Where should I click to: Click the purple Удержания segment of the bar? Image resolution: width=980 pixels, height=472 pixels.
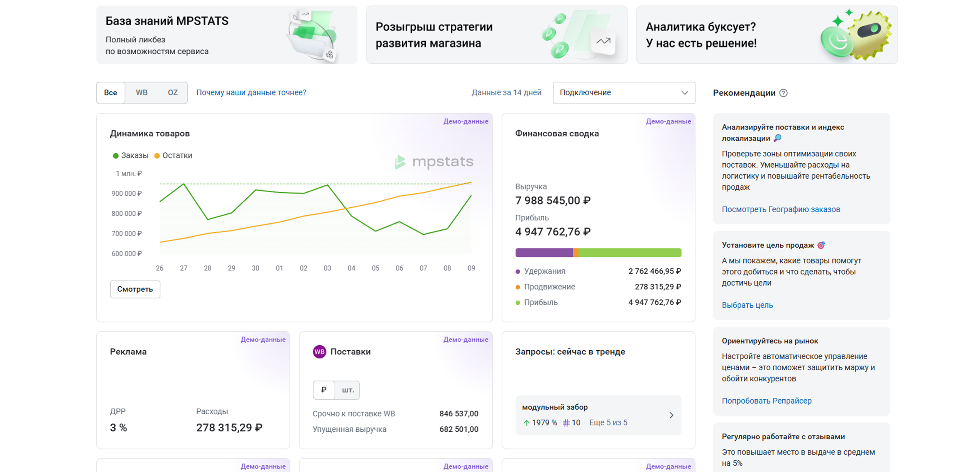(x=544, y=252)
